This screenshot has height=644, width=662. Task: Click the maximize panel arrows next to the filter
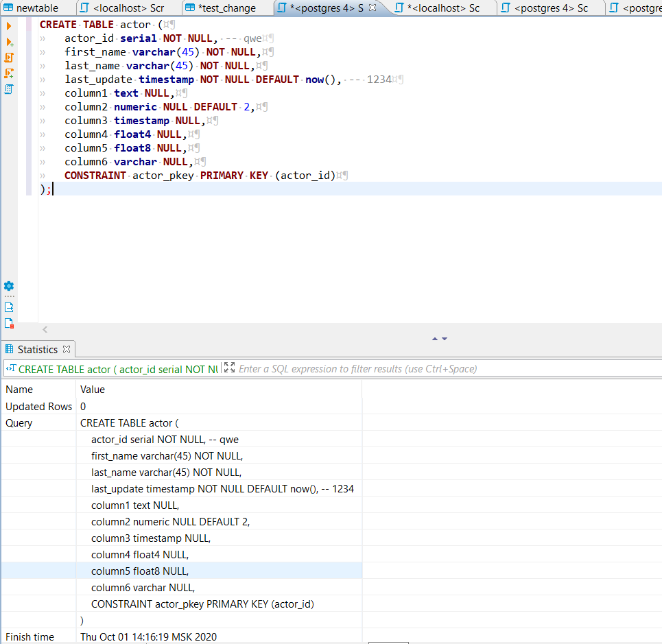[x=228, y=368]
